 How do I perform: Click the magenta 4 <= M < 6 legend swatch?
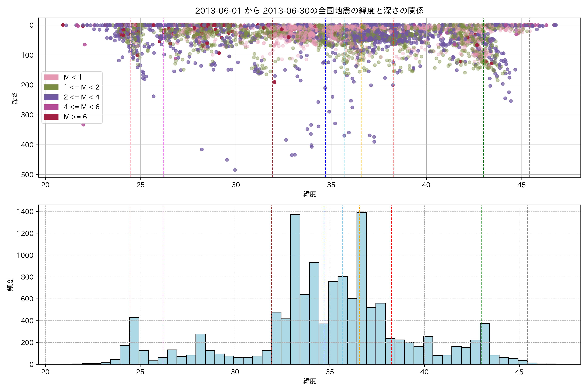tap(51, 107)
